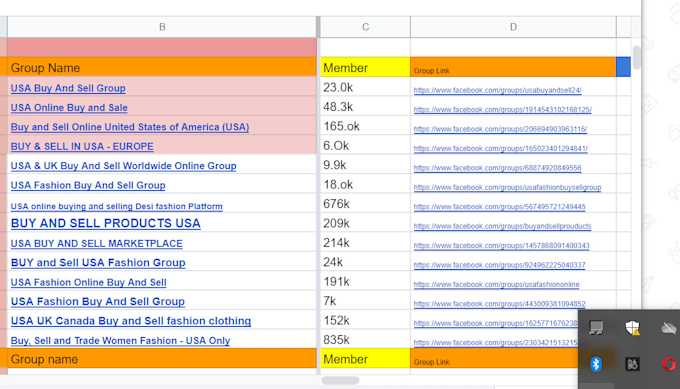Select the 676k member cell
680x389 pixels.
pos(365,204)
